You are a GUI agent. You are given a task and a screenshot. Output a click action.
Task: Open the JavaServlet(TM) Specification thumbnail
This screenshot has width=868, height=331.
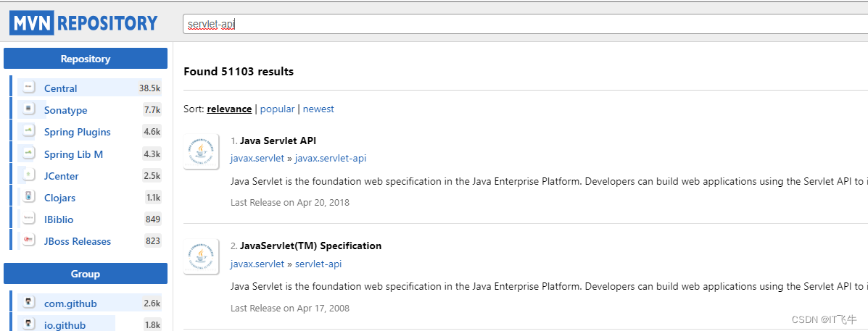click(202, 256)
